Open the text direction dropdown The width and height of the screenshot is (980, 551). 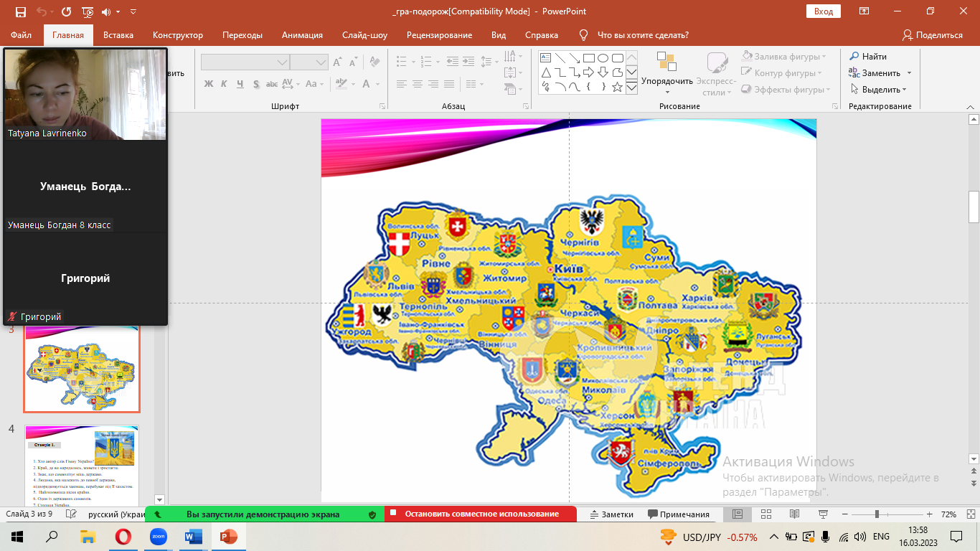point(513,57)
